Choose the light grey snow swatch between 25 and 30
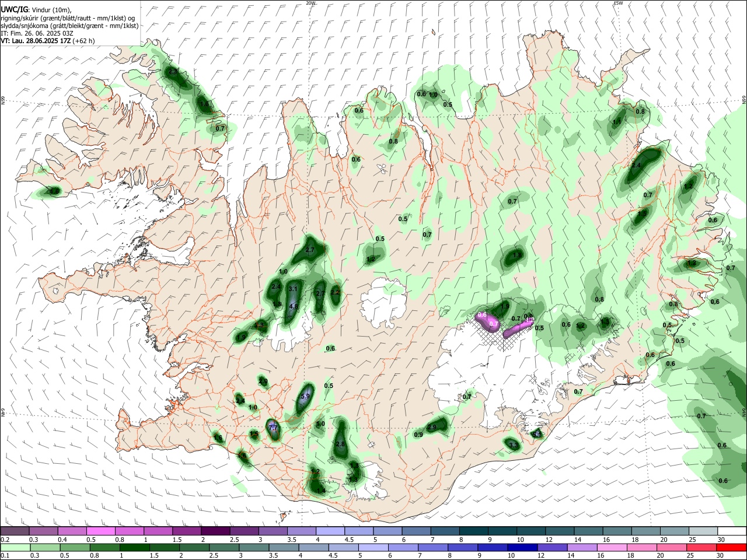Viewport: 747px width, 560px height. coord(704,531)
